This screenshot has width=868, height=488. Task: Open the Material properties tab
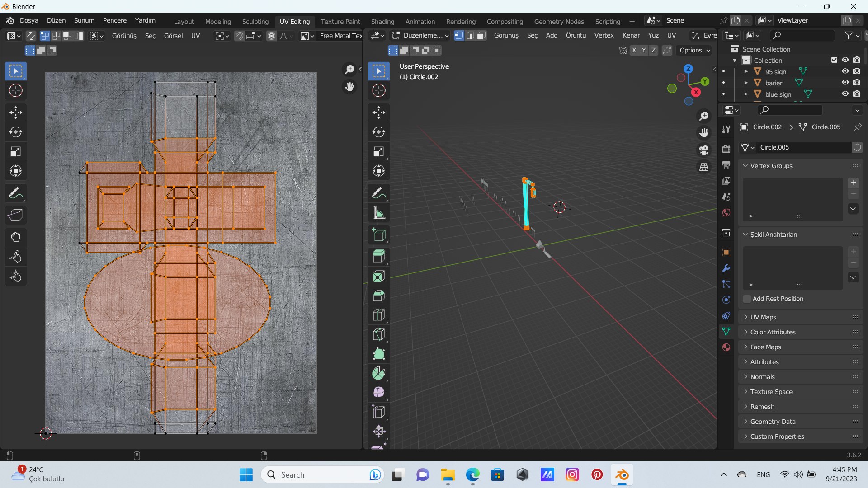pyautogui.click(x=726, y=347)
